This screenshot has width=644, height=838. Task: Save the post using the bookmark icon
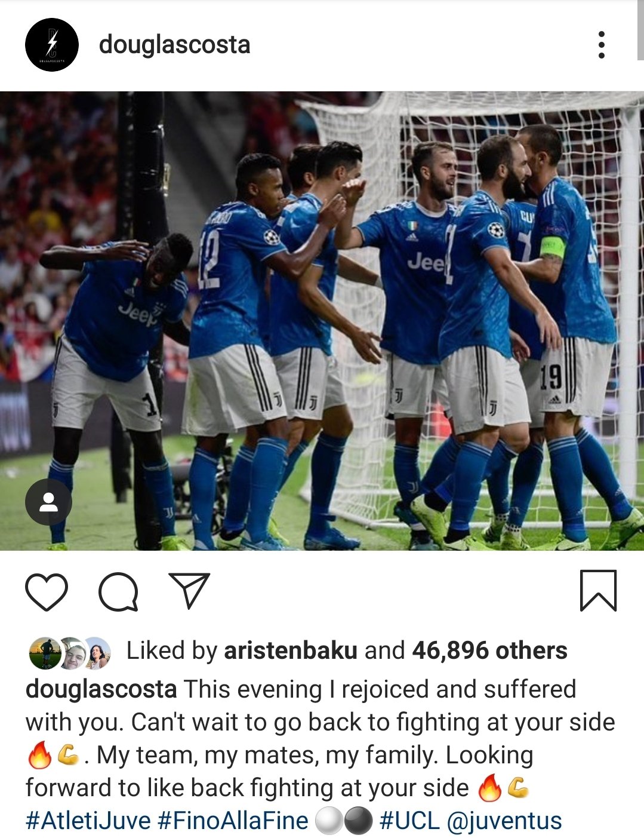[x=598, y=590]
